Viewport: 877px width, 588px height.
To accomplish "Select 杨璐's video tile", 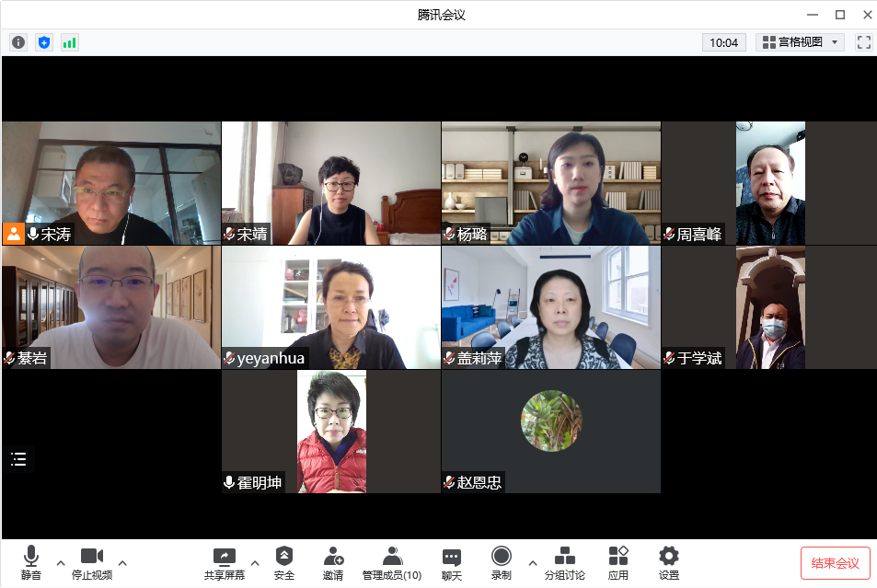I will [550, 183].
